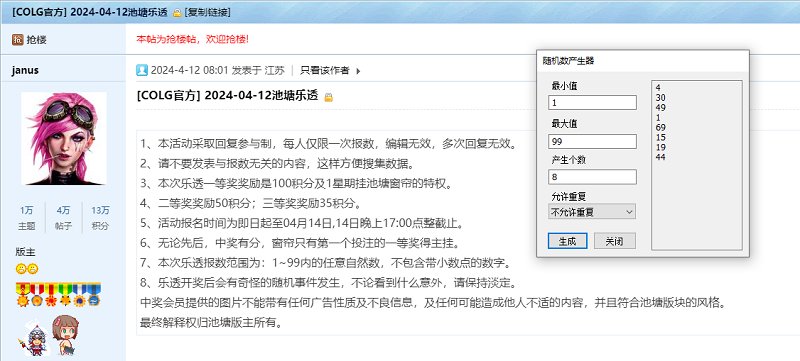Click the arrow after 只看该作者
The height and width of the screenshot is (361, 800).
coord(358,71)
